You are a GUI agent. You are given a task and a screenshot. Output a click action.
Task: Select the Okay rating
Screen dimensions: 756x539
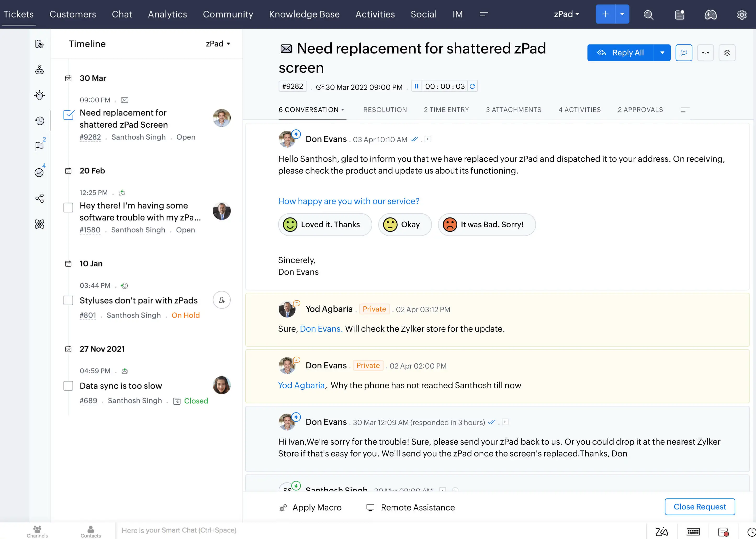pyautogui.click(x=405, y=225)
